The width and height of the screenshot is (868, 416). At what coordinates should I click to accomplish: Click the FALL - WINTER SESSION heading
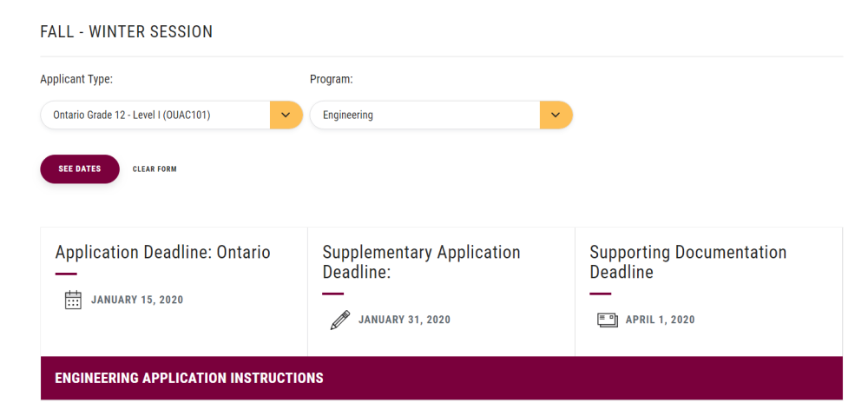(x=127, y=32)
